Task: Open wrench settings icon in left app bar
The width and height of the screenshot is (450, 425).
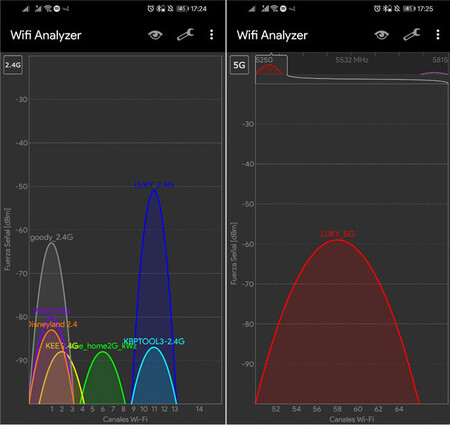Action: (x=185, y=35)
